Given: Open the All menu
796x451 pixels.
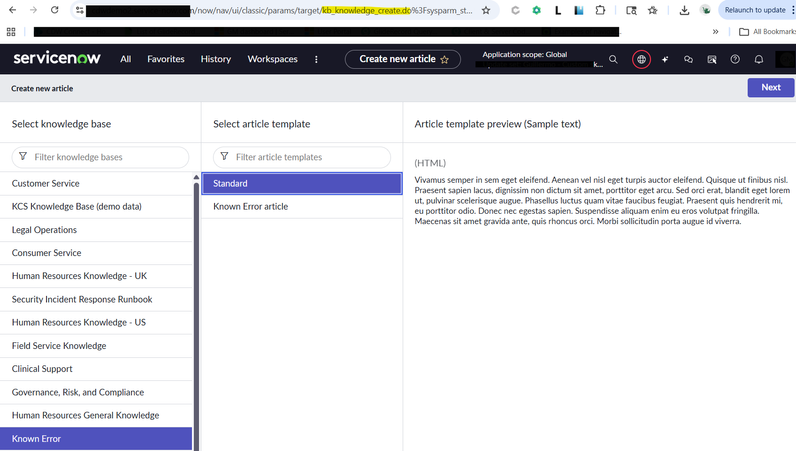Looking at the screenshot, I should pyautogui.click(x=125, y=59).
